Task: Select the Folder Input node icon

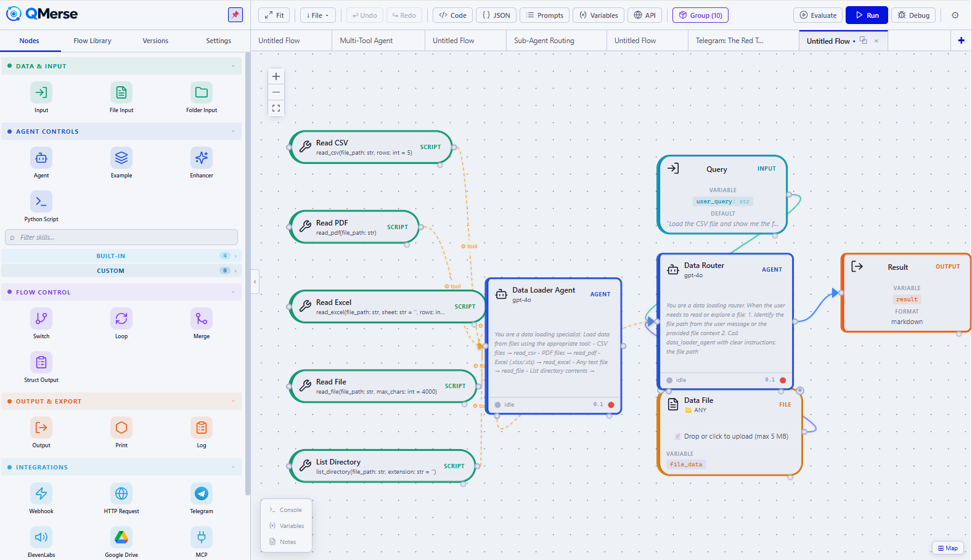Action: coord(202,93)
